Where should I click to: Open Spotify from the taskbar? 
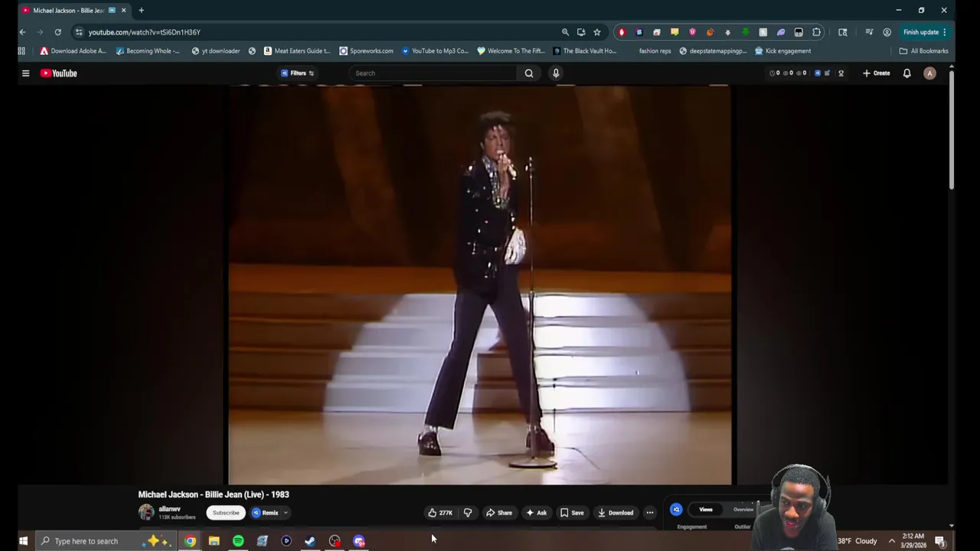[238, 541]
